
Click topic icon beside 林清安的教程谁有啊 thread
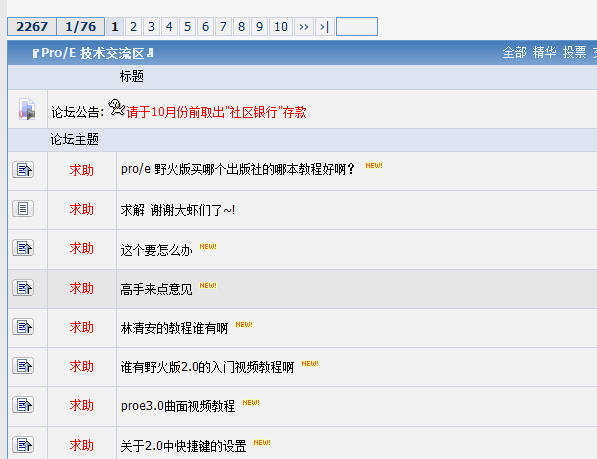tap(23, 327)
